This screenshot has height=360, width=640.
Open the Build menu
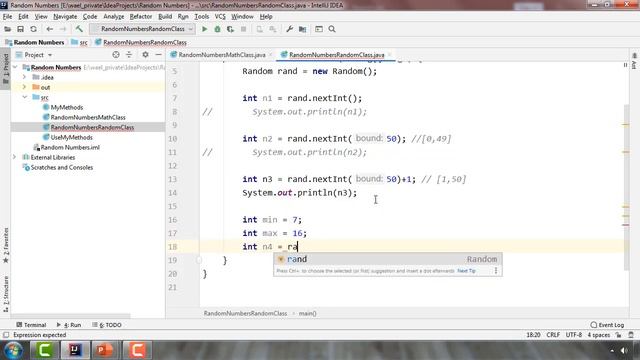click(165, 17)
